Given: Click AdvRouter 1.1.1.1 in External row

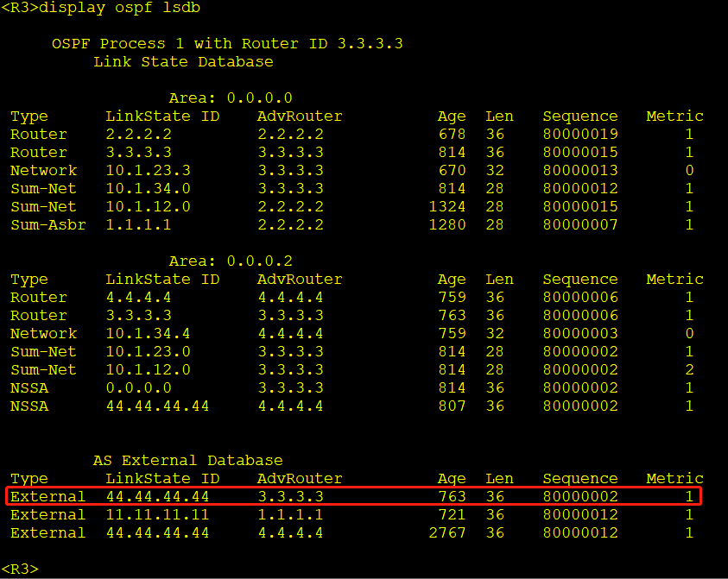Looking at the screenshot, I should click(291, 514).
